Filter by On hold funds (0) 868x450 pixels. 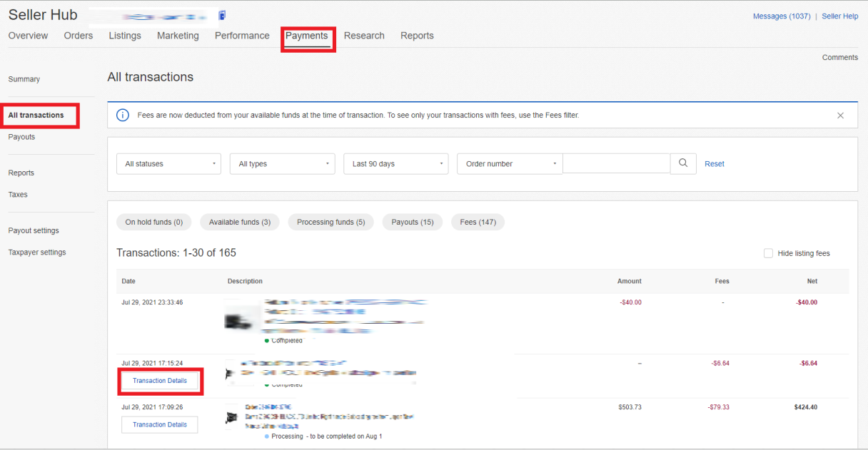tap(154, 222)
